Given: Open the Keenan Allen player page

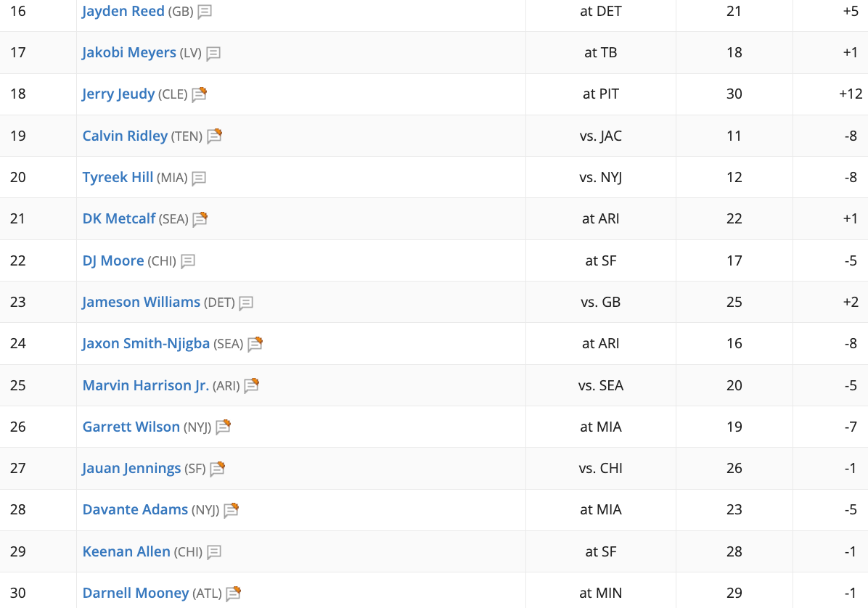Looking at the screenshot, I should coord(126,551).
